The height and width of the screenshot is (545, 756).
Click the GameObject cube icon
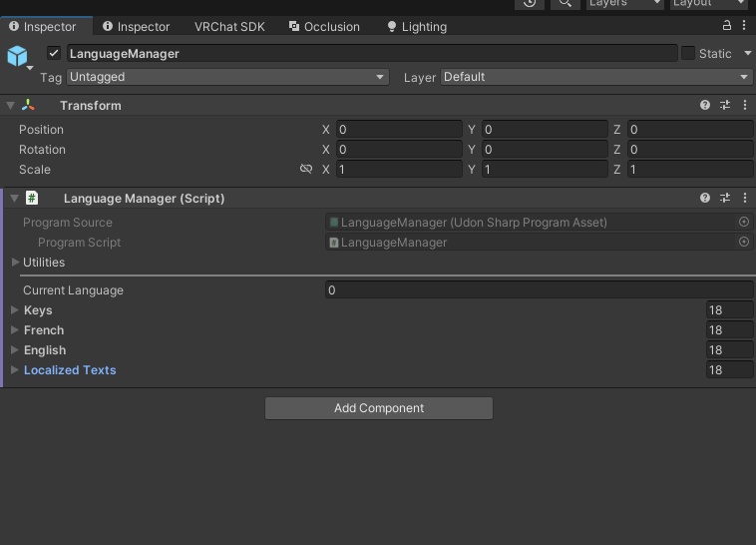pyautogui.click(x=17, y=56)
